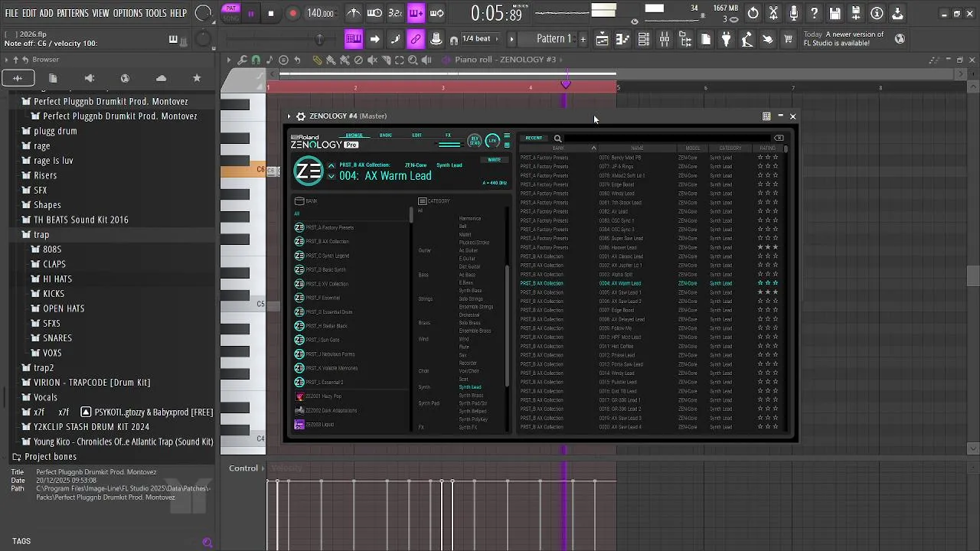Open the playlist view icon
Viewport: 980px width, 551px height.
[x=603, y=38]
